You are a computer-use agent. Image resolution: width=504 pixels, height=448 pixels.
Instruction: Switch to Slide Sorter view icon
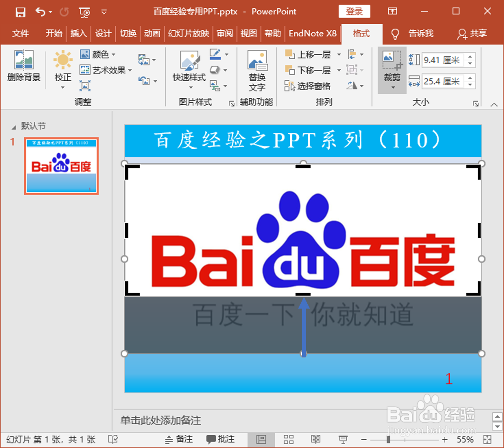tap(288, 439)
